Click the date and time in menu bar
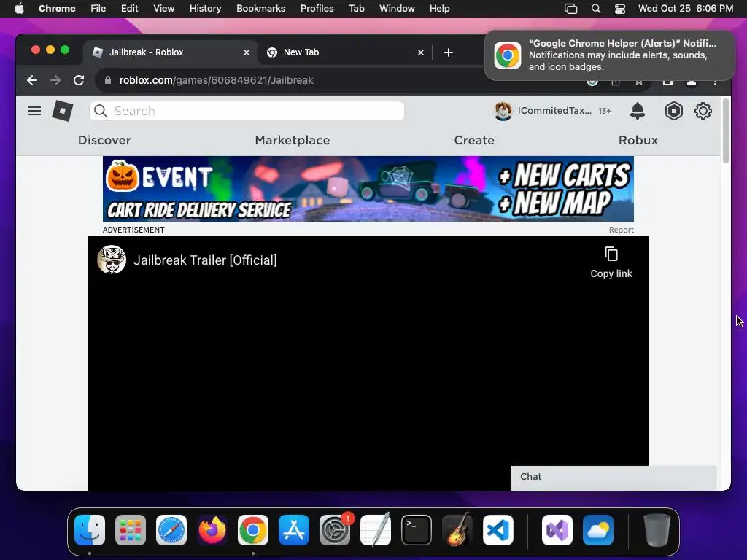 pyautogui.click(x=686, y=9)
